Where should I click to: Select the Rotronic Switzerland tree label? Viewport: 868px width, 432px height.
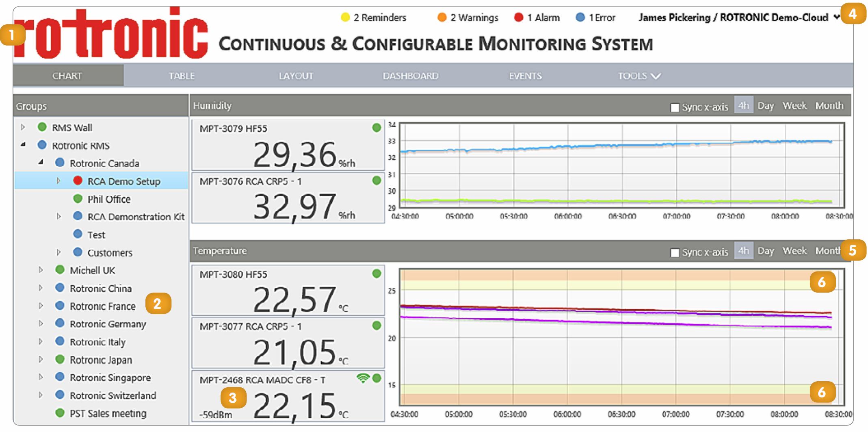pos(113,395)
